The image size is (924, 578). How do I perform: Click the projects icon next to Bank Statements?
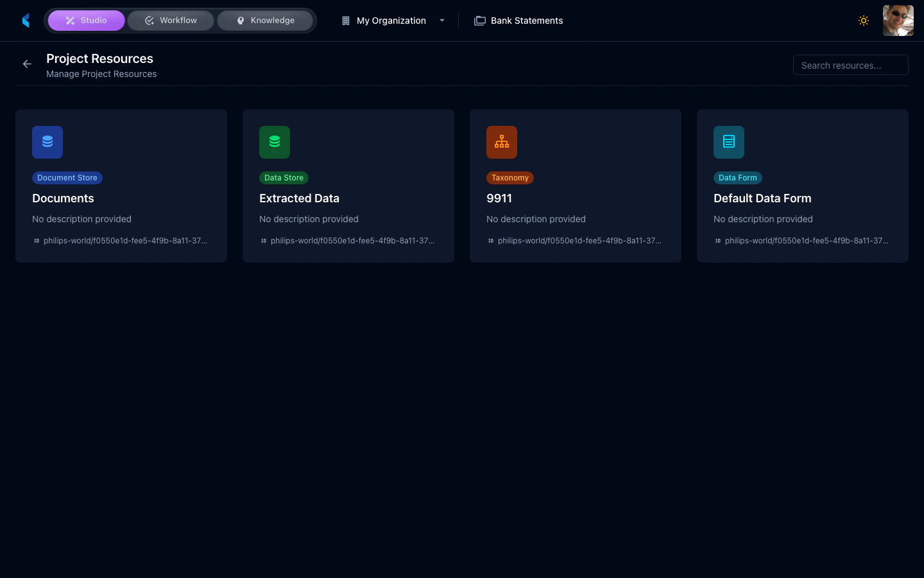(479, 21)
